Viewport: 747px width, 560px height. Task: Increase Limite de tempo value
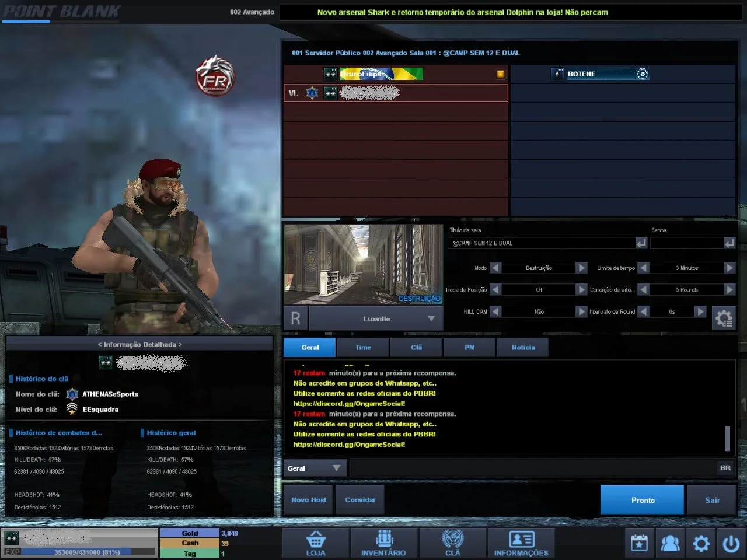point(729,268)
